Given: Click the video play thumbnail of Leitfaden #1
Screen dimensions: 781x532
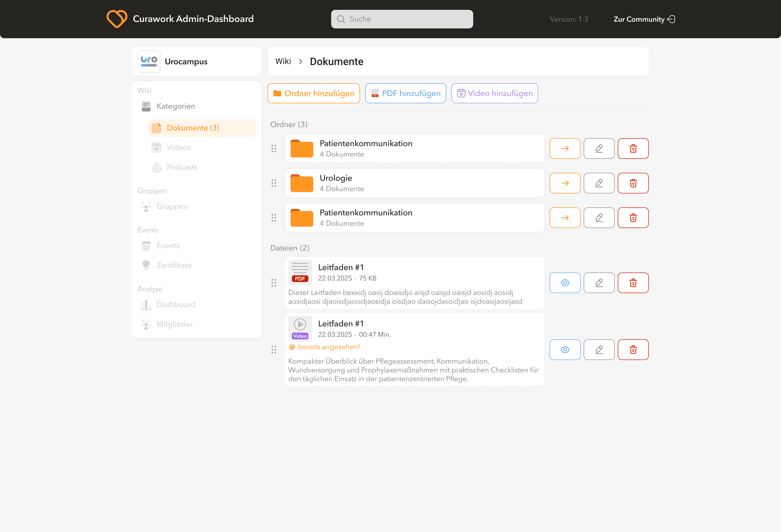Looking at the screenshot, I should point(300,328).
